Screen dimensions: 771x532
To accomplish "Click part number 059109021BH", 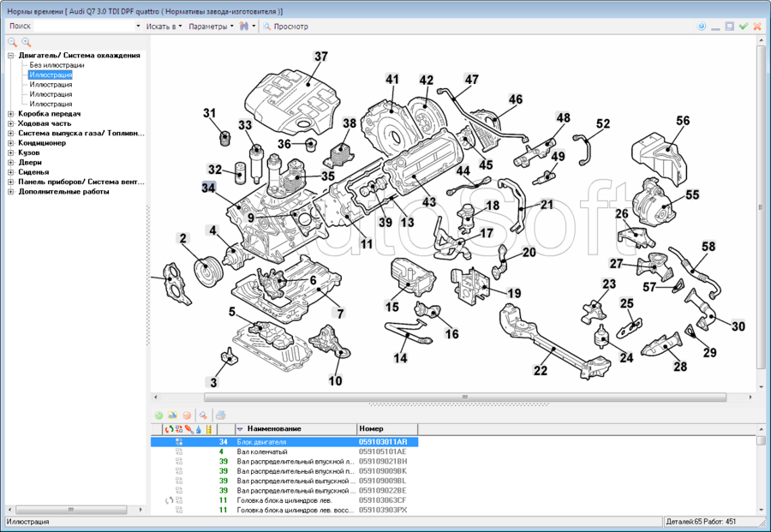I will click(x=383, y=462).
